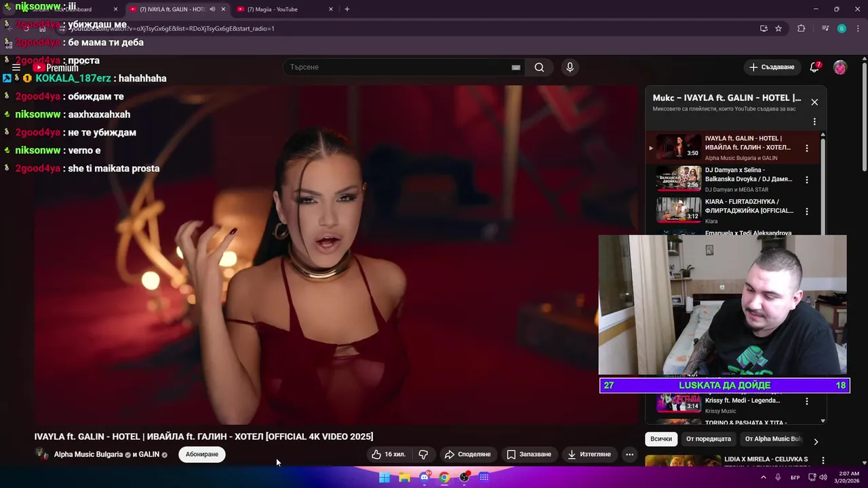Show hidden system tray icons
The image size is (868, 488).
[763, 477]
